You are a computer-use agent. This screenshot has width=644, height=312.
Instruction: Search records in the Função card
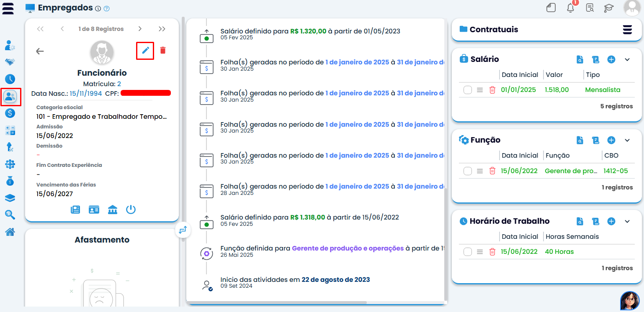[x=580, y=140]
